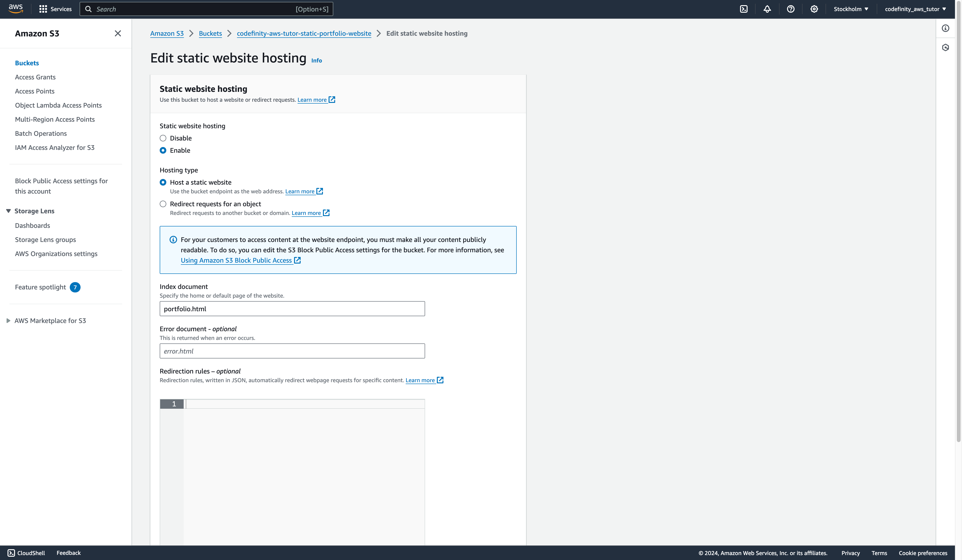Viewport: 962px width, 560px height.
Task: Click the Error document input field
Action: [x=292, y=351]
